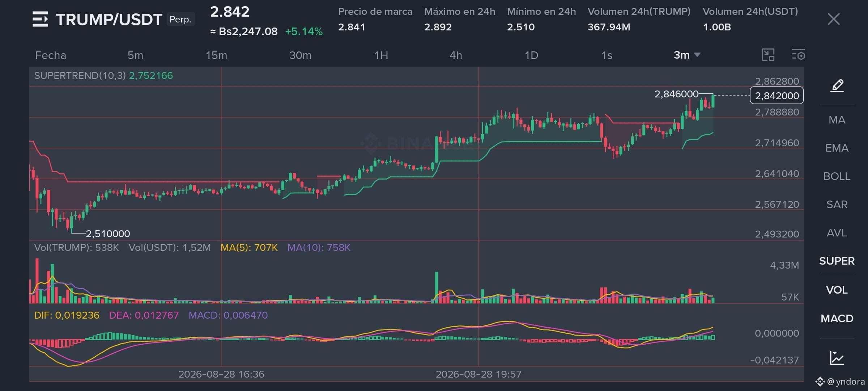The width and height of the screenshot is (868, 391).
Task: Open the line chart icon at bottom right
Action: 837,358
